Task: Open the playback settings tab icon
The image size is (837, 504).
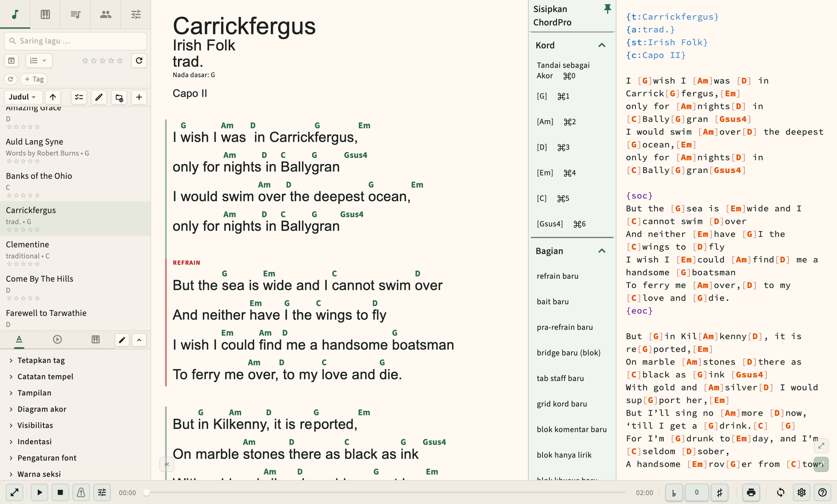Action: tap(58, 340)
